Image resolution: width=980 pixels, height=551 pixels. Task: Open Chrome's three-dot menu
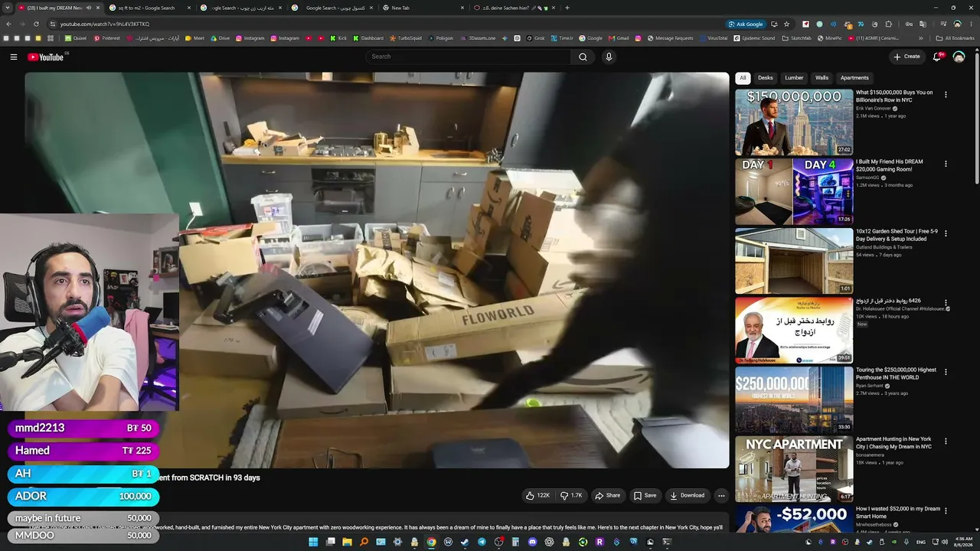click(971, 24)
